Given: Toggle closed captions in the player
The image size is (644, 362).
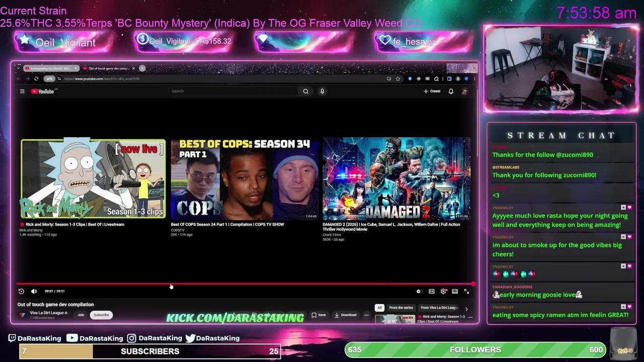Looking at the screenshot, I should click(431, 291).
